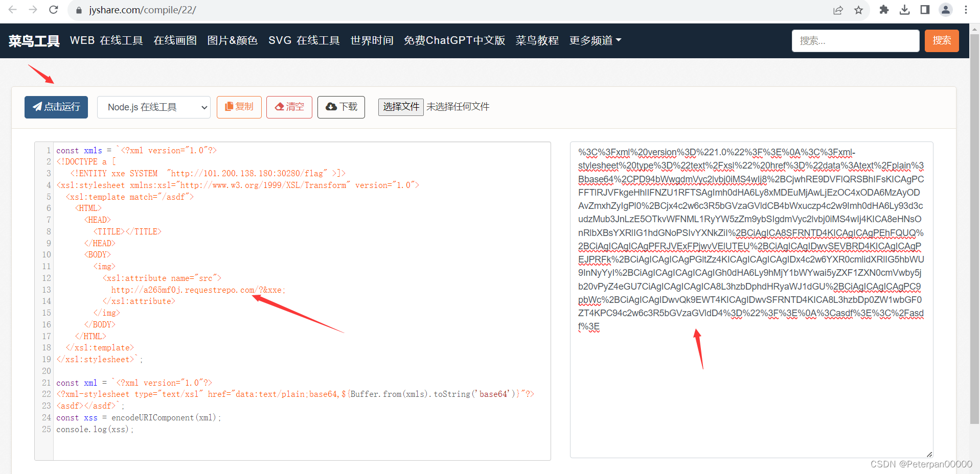
Task: Click line 25 console.log(xss) code
Action: 95,430
